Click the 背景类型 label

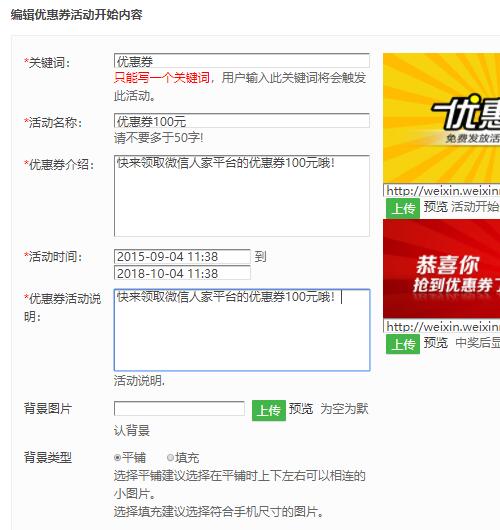click(48, 458)
